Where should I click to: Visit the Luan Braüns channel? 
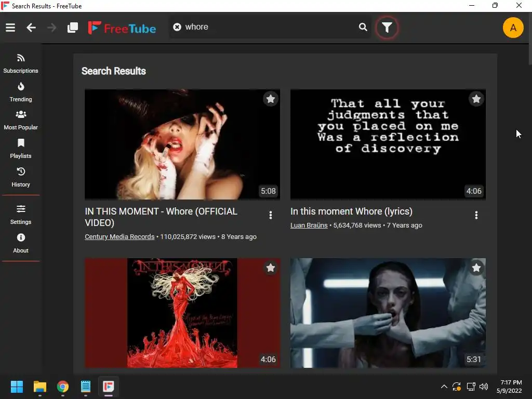[309, 225]
